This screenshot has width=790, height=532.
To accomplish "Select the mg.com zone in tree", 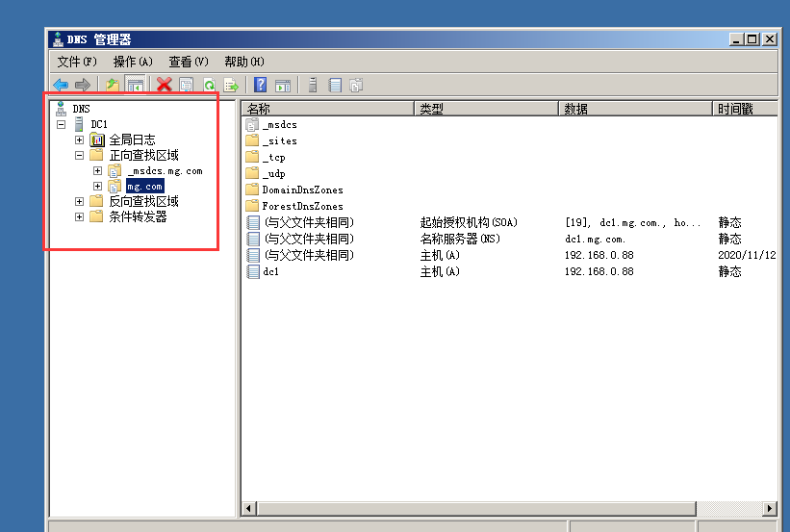I will 145,187.
